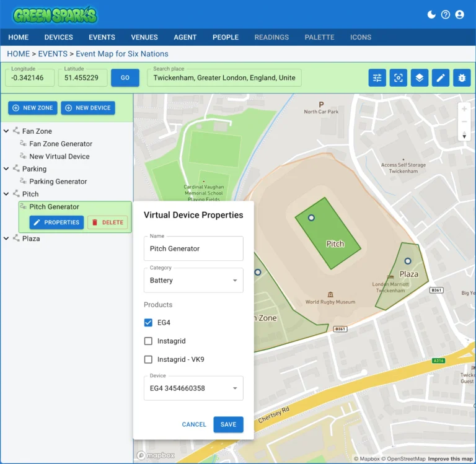Cancel the Virtual Device Properties dialog
The height and width of the screenshot is (464, 476).
tap(194, 424)
